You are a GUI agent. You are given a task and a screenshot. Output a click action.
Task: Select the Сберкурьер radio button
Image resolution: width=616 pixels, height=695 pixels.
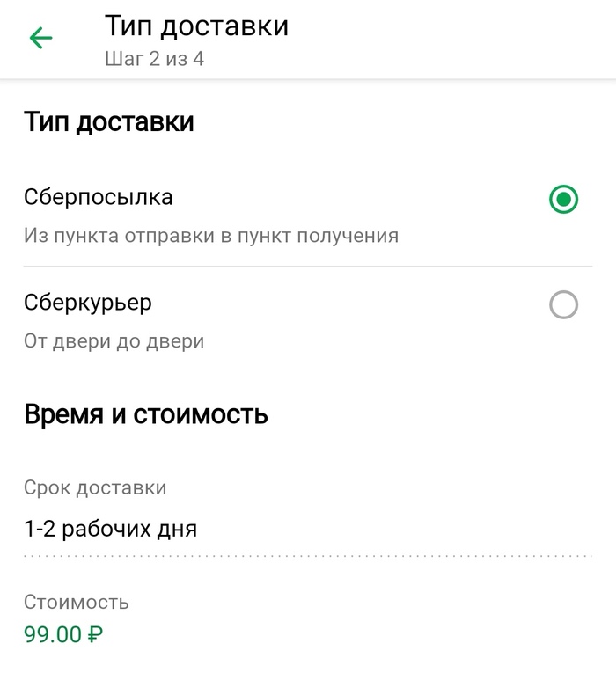(x=563, y=305)
